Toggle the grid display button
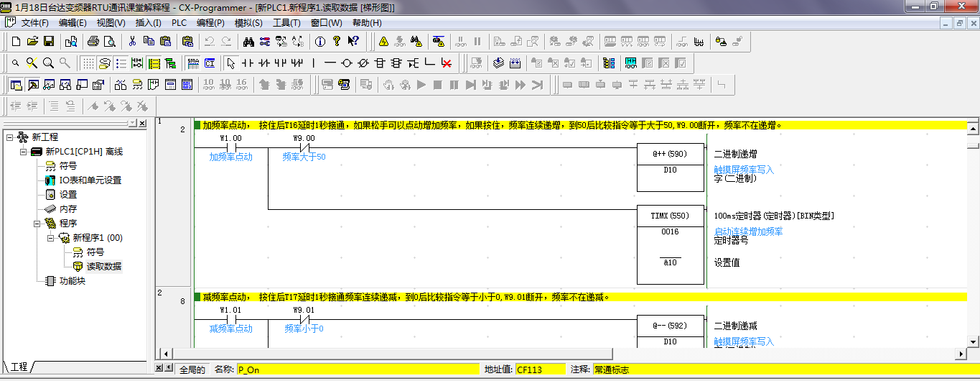The width and height of the screenshot is (980, 381). point(88,63)
